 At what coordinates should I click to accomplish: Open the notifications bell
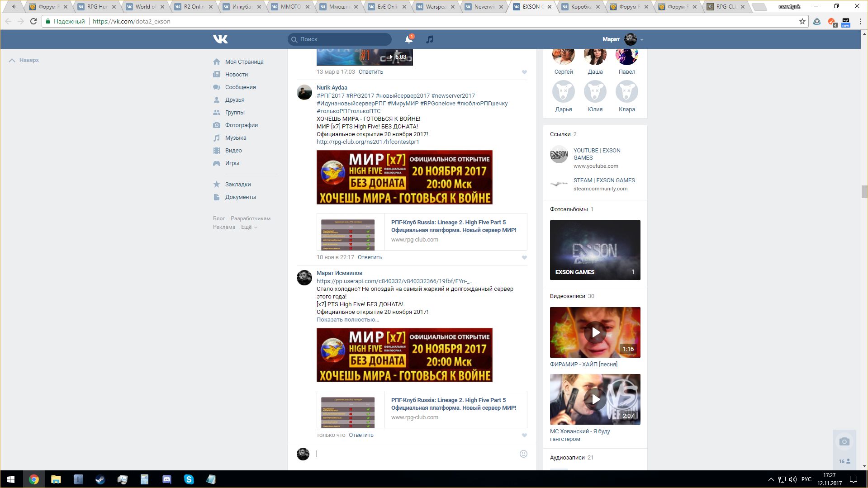point(408,39)
